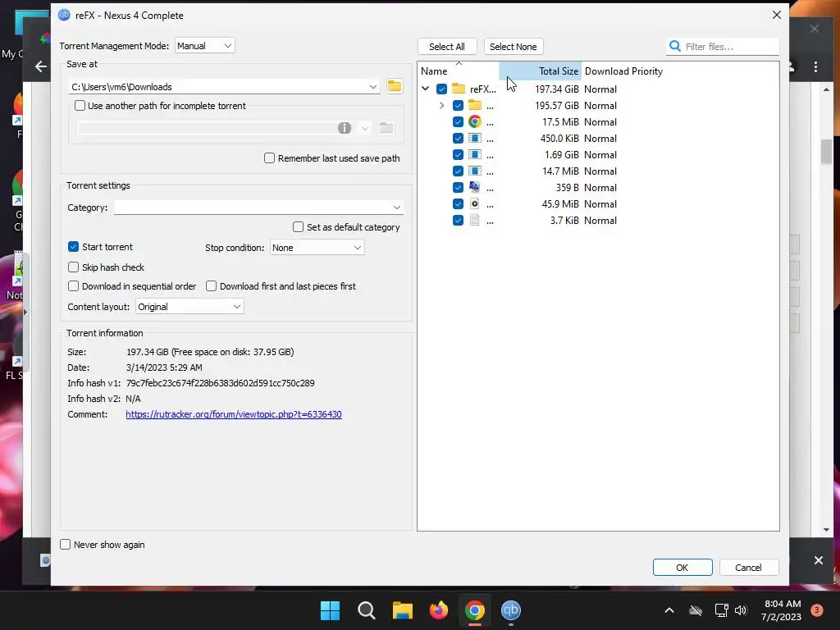Confirm with the OK button
The width and height of the screenshot is (840, 630).
click(682, 568)
